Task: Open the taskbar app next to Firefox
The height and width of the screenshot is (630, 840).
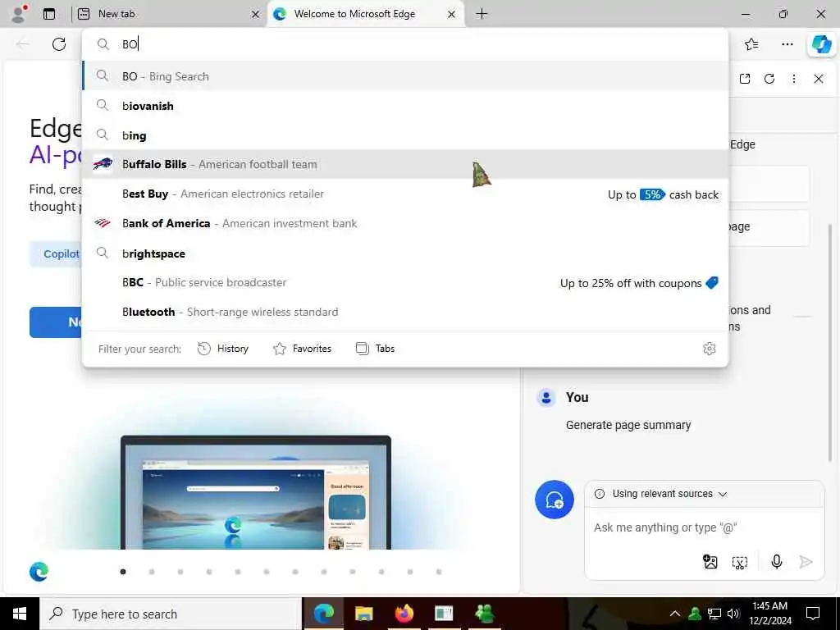Action: [x=444, y=614]
